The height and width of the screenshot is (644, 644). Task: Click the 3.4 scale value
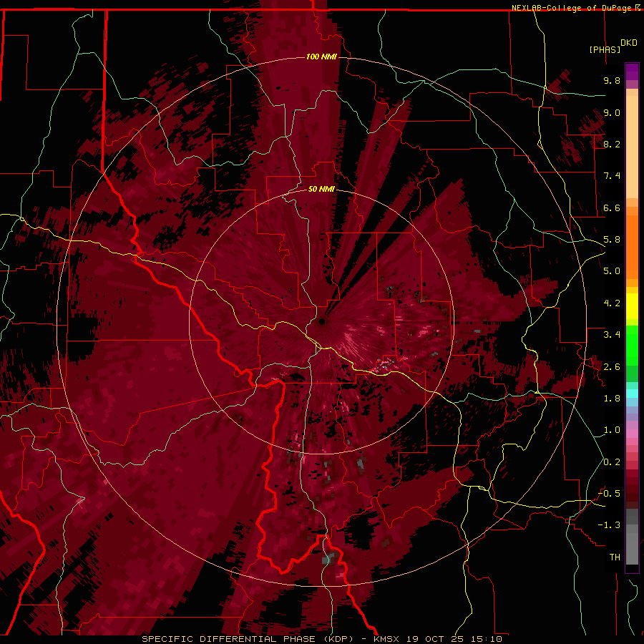612,335
